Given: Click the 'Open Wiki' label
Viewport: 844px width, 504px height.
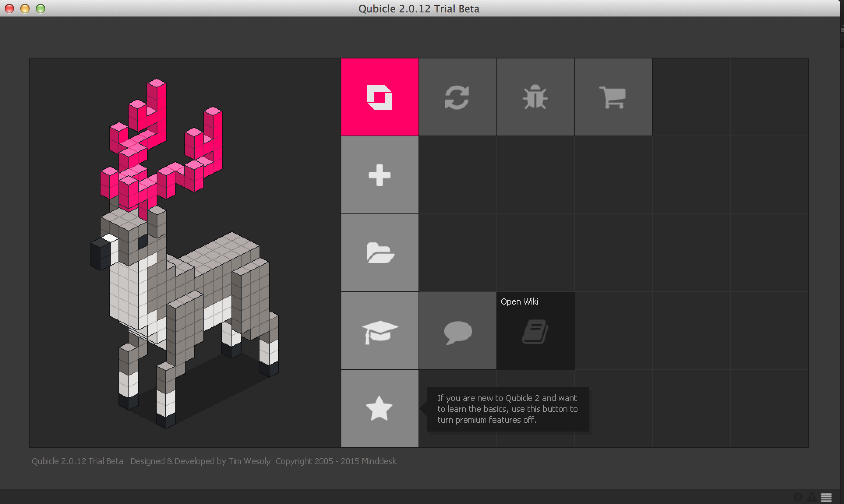Looking at the screenshot, I should pos(519,301).
